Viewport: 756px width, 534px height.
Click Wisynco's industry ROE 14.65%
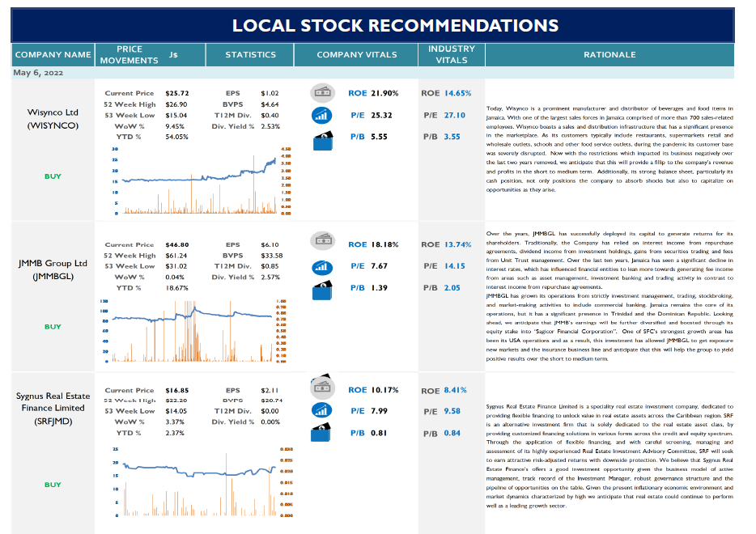(x=457, y=93)
